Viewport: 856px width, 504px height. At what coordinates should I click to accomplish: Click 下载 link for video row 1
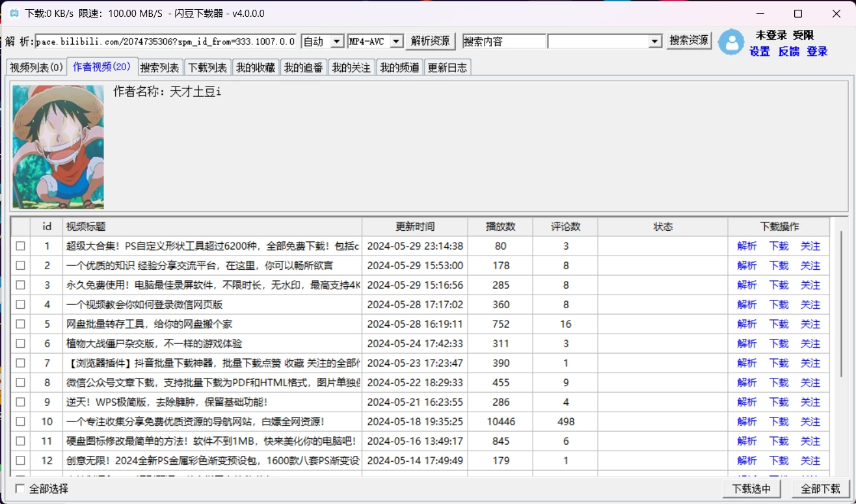click(779, 246)
